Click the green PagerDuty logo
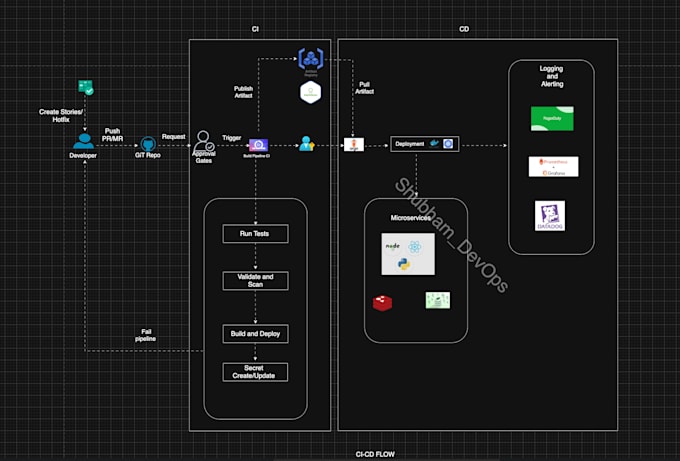This screenshot has width=680, height=461. (552, 118)
